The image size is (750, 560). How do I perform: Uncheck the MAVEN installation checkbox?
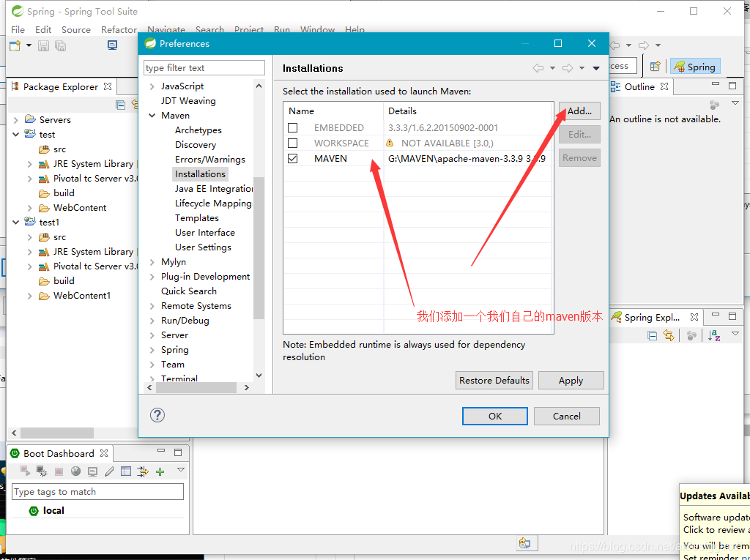point(293,158)
